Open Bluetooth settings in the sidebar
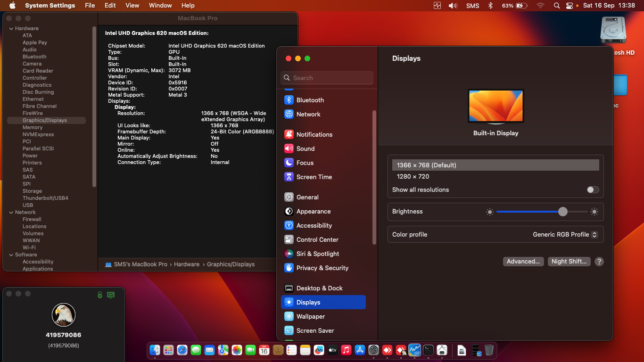 tap(323, 100)
